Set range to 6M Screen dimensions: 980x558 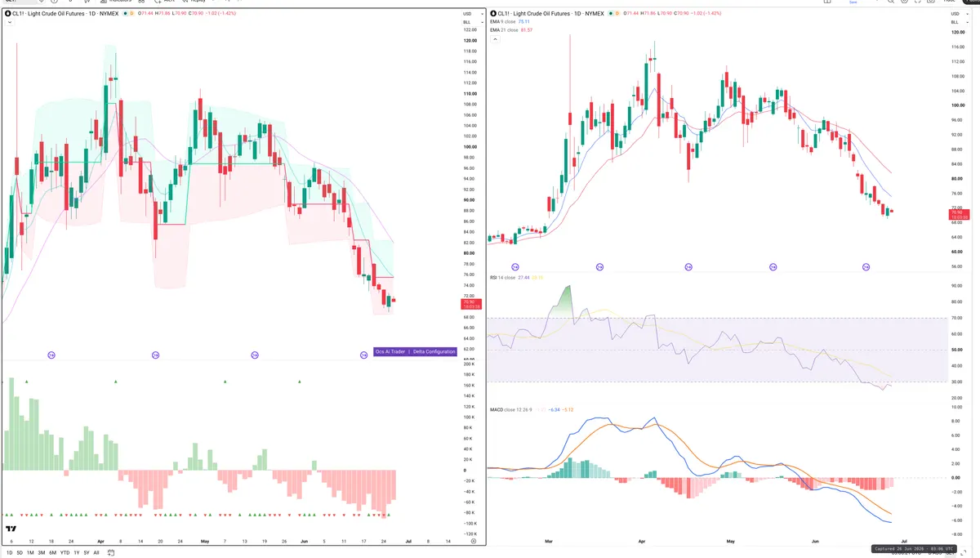[53, 553]
